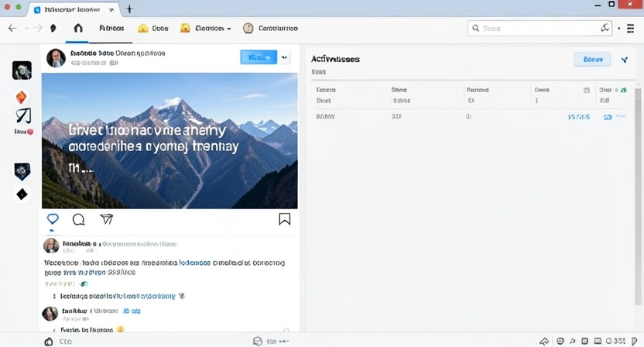
Task: Click the wrench icon inside search field
Action: [x=605, y=28]
